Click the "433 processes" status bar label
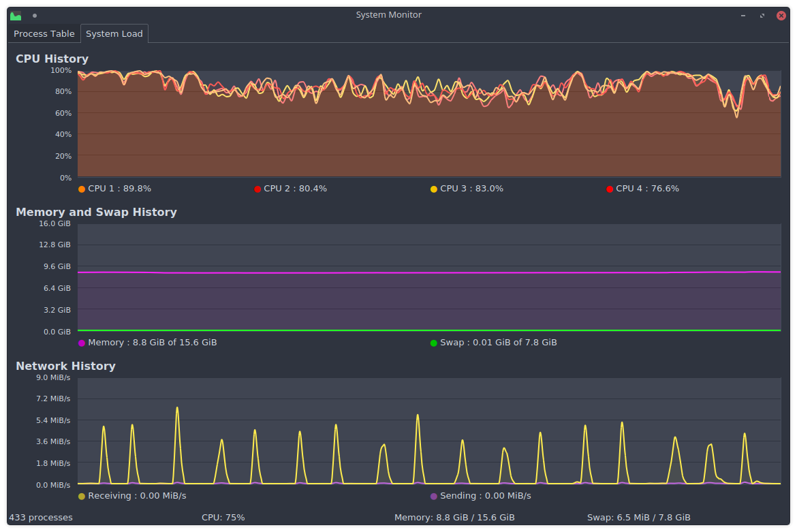 [41, 518]
